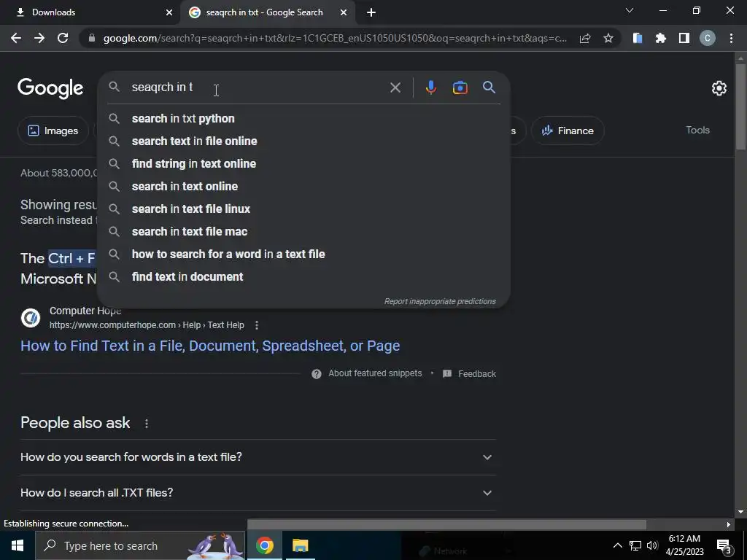Click the 'About featured snippets' link
The image size is (747, 560).
[x=375, y=373]
